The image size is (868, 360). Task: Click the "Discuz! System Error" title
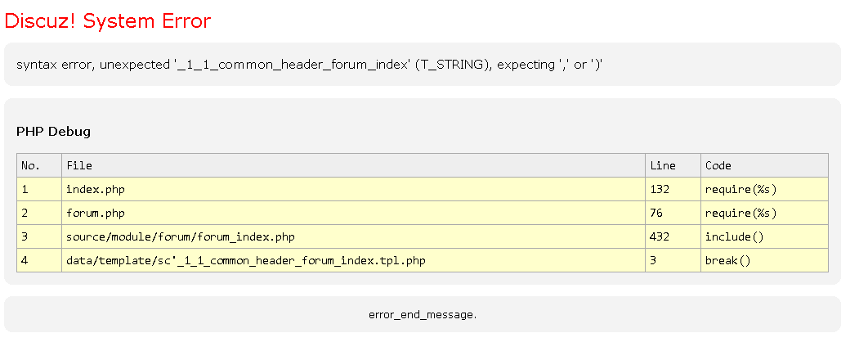click(108, 21)
